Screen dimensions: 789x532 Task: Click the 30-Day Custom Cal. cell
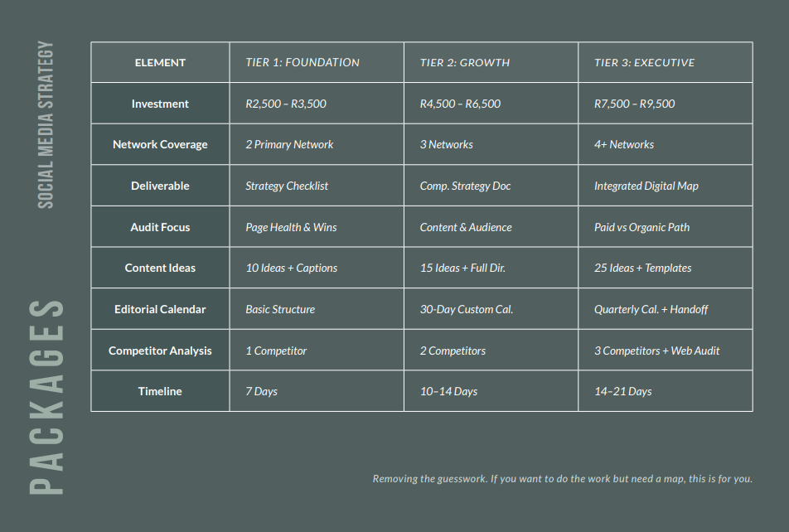467,310
